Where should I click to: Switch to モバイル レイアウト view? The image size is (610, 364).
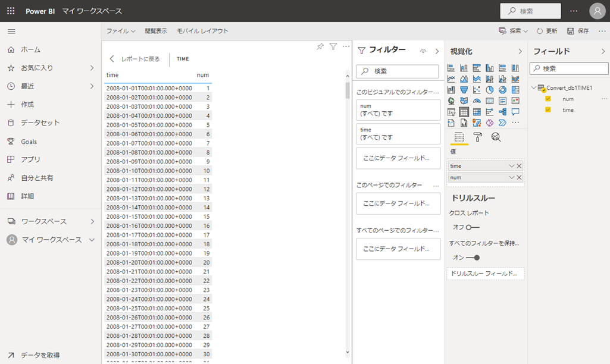tap(202, 31)
